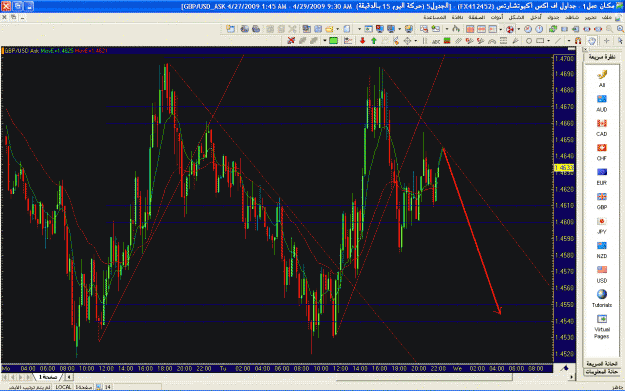Switch to bottom sidebar information tab
The width and height of the screenshot is (625, 391).
point(602,371)
